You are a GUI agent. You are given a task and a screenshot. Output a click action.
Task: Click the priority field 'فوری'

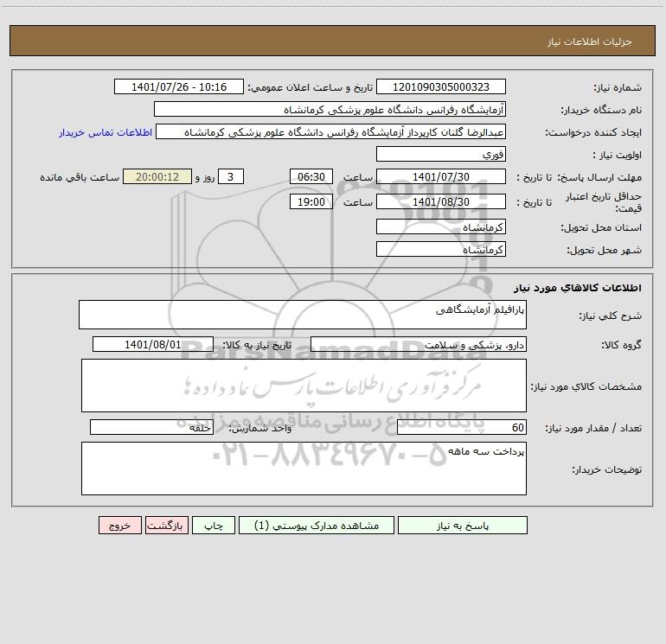pos(441,154)
